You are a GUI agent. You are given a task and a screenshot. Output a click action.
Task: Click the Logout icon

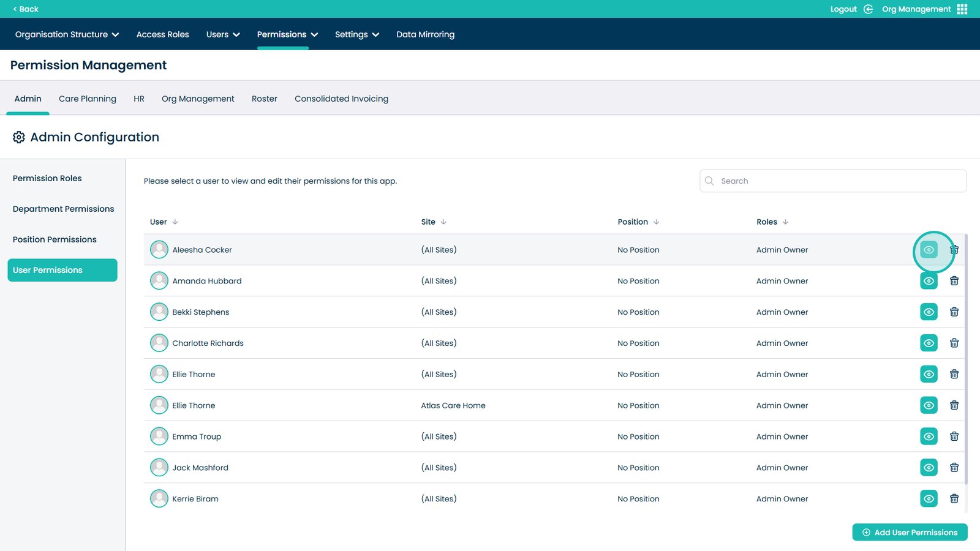(868, 9)
